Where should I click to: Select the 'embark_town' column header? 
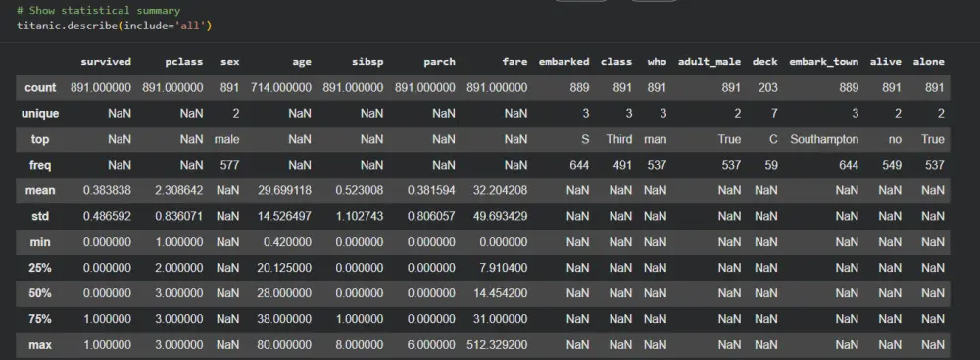[x=824, y=62]
